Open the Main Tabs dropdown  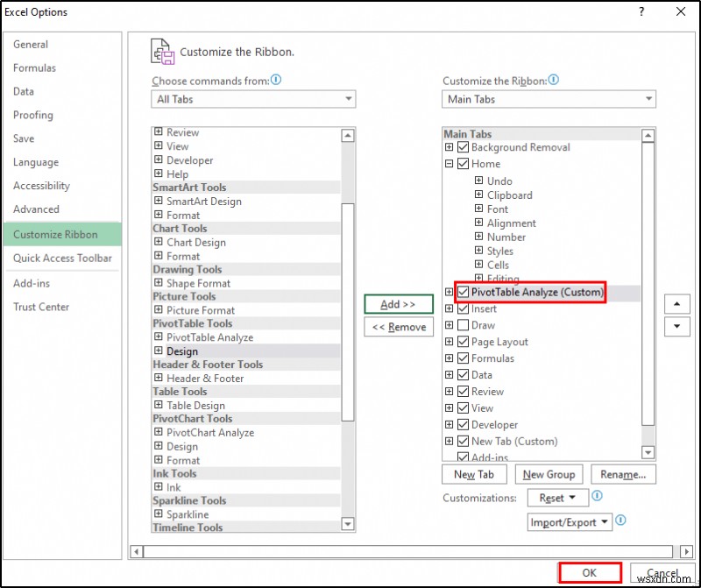pos(648,99)
